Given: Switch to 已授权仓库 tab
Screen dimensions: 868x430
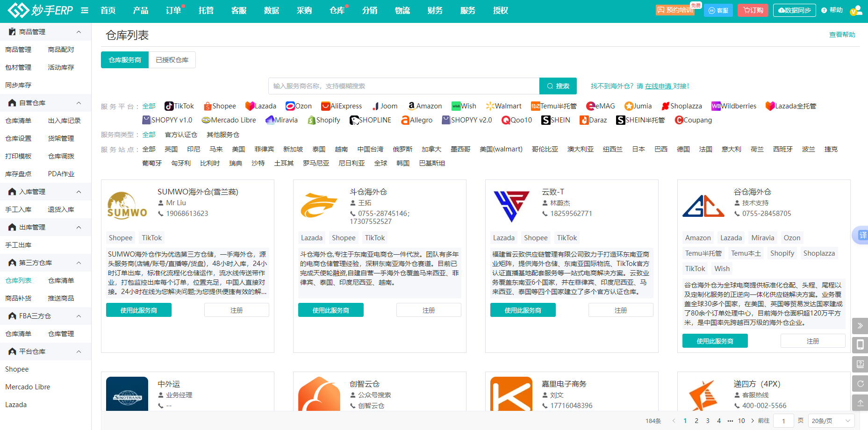Looking at the screenshot, I should tap(172, 60).
